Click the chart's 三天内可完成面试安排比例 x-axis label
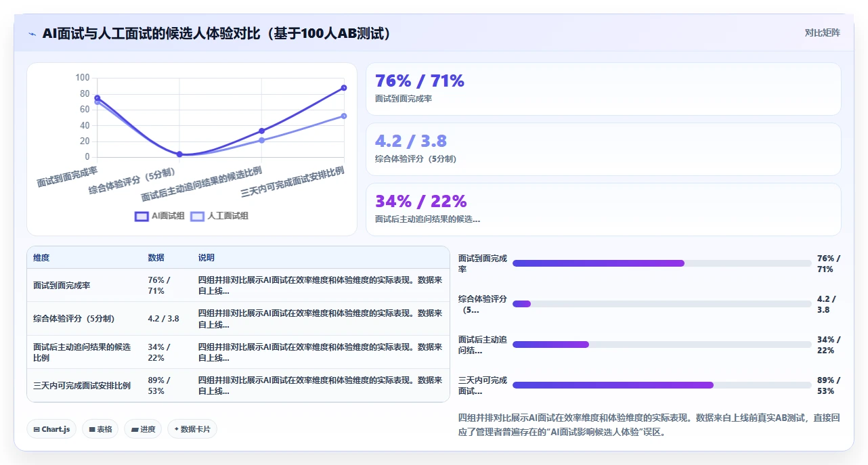This screenshot has width=868, height=465. point(292,181)
